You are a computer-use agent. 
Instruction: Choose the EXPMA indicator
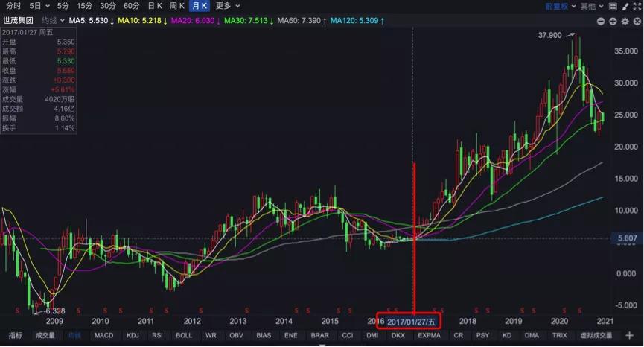coord(429,336)
